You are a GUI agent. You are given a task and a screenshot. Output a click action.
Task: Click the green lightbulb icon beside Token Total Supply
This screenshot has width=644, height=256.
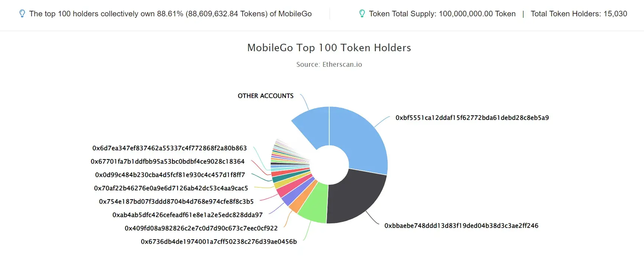click(x=362, y=14)
